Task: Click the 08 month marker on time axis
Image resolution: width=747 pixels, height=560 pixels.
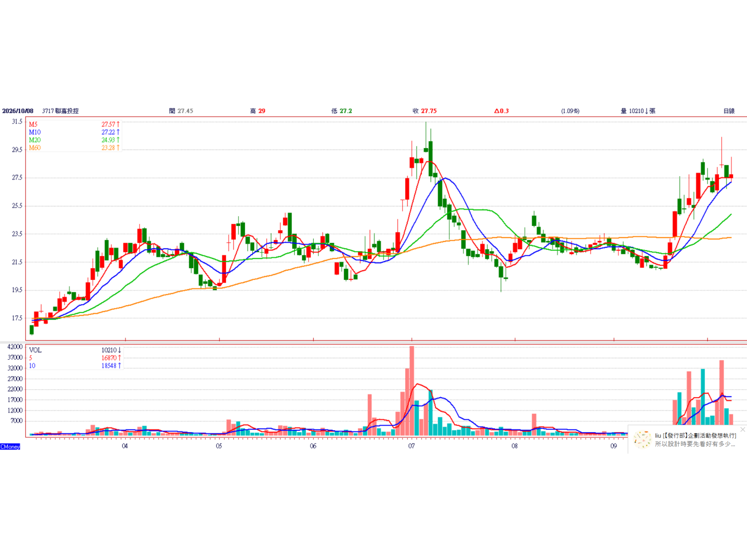Action: [x=514, y=446]
